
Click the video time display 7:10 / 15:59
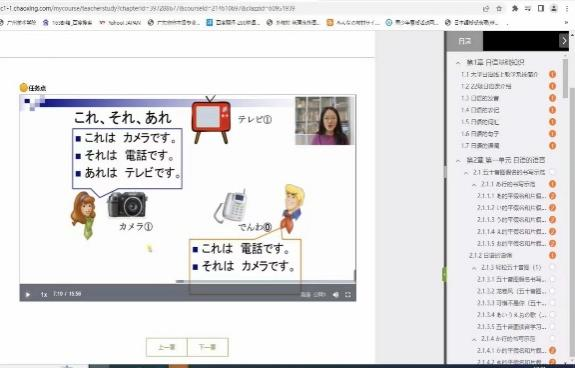pos(67,294)
